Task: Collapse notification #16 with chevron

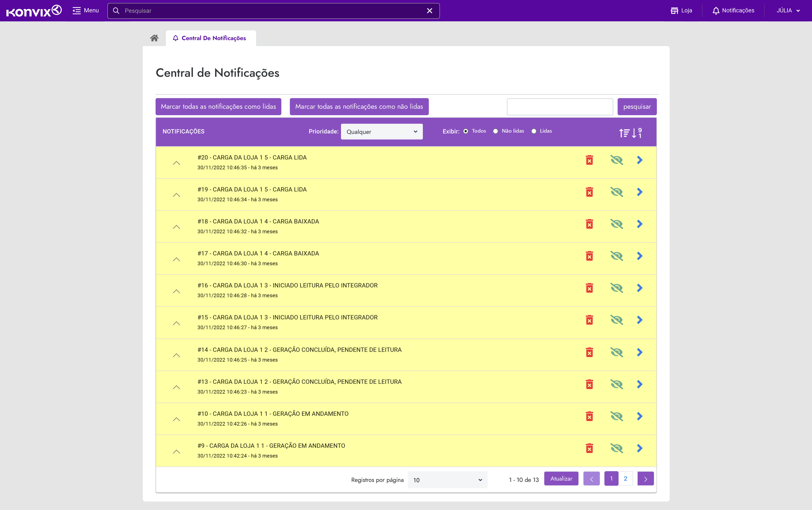Action: pos(176,291)
